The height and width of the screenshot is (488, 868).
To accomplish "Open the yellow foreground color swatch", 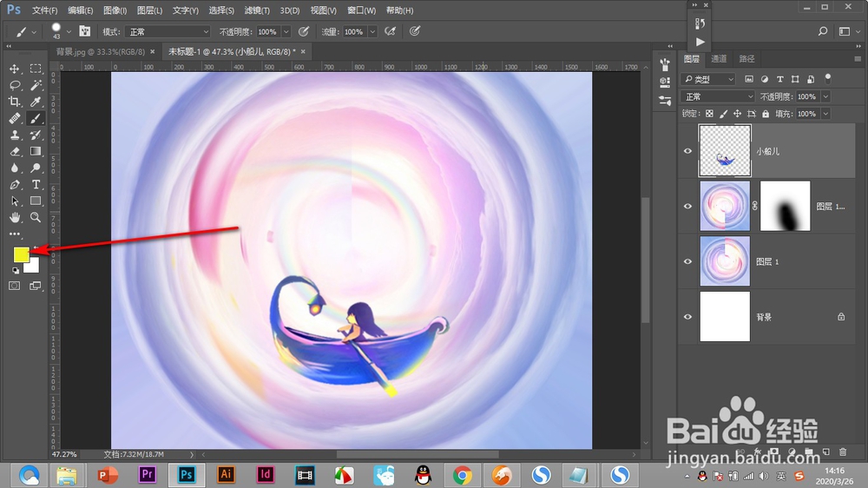I will [21, 254].
